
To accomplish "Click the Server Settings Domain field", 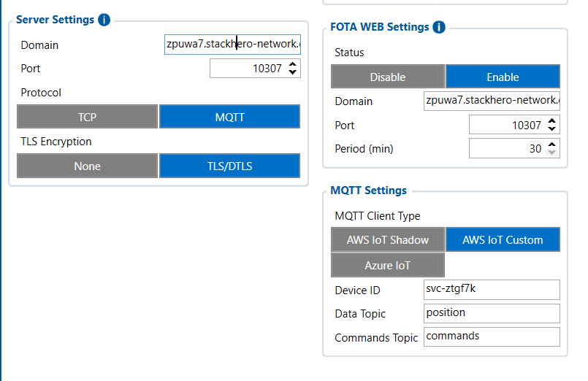I will (x=232, y=45).
